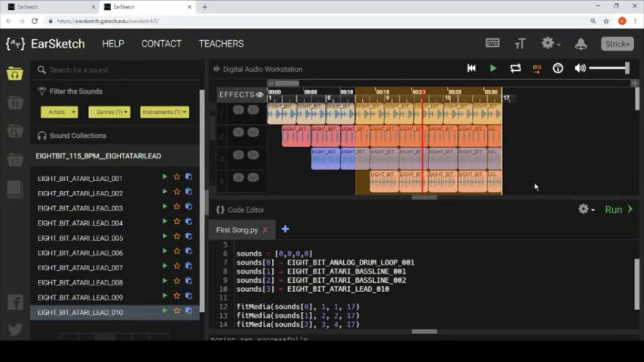Favorite EIGHT_BIT_ATARI_LEAD_010 with the star
Image resolution: width=644 pixels, height=362 pixels.
(x=177, y=311)
